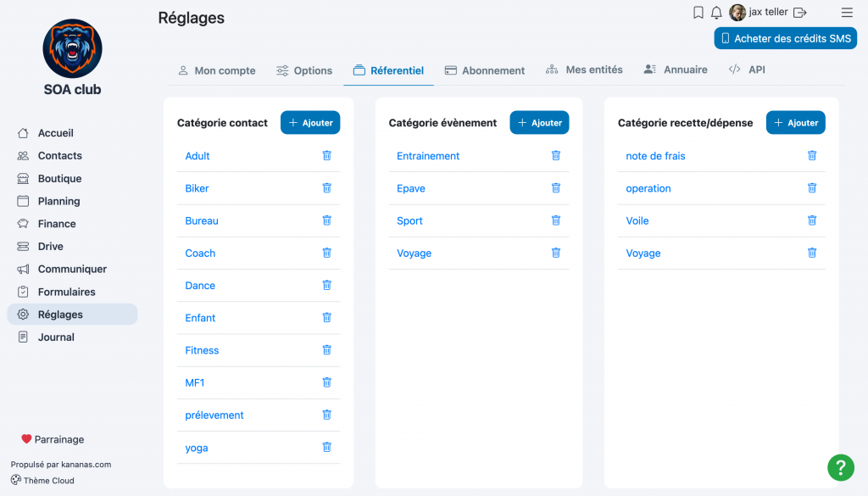The width and height of the screenshot is (868, 496).
Task: Click the trash icon for Coach
Action: click(x=326, y=253)
